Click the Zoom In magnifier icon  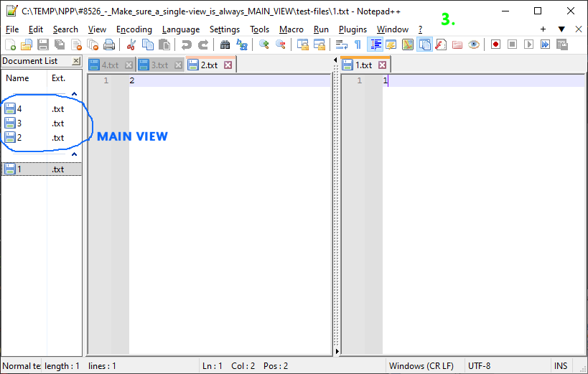tap(264, 45)
